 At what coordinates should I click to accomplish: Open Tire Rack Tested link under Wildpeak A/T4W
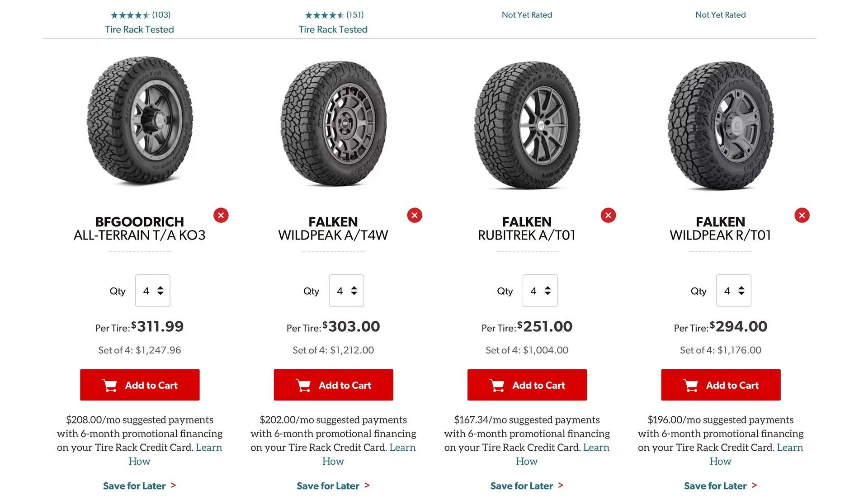click(x=333, y=29)
